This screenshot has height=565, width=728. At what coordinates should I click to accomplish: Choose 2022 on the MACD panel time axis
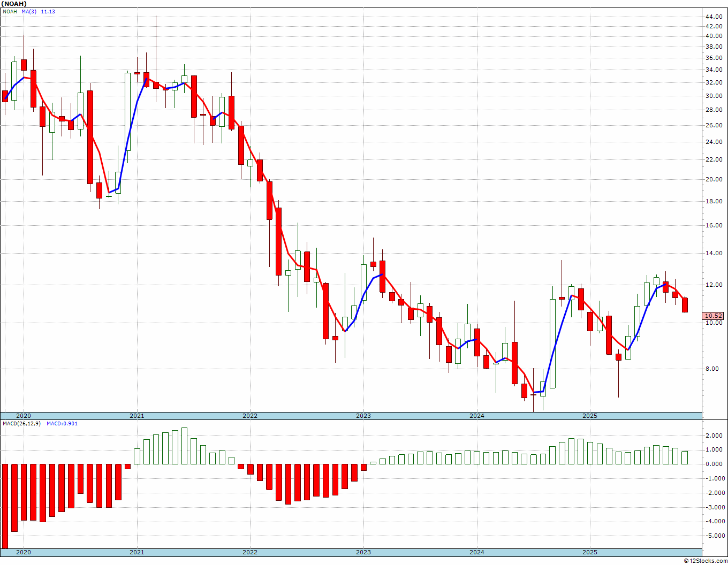(x=250, y=552)
